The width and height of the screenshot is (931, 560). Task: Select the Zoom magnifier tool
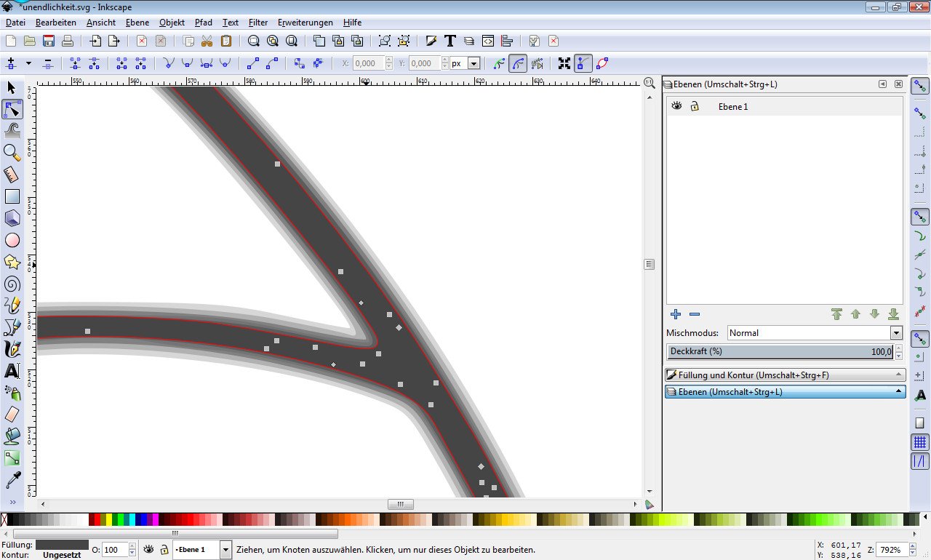12,152
